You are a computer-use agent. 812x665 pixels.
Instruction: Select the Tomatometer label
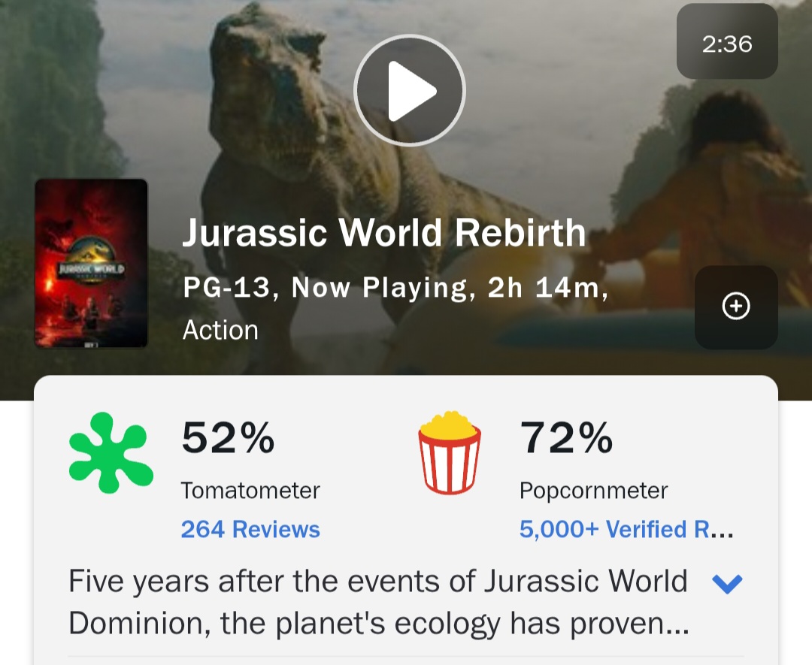pyautogui.click(x=250, y=491)
